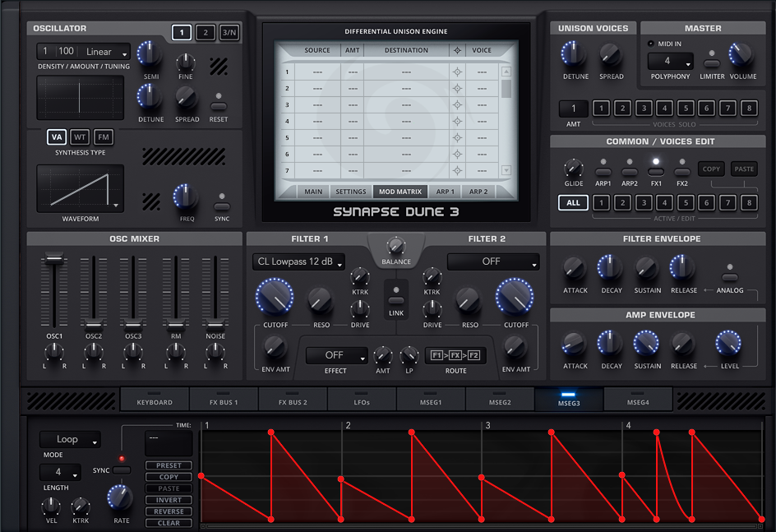
Task: Click the oscillator SEMI knob
Action: pos(150,55)
